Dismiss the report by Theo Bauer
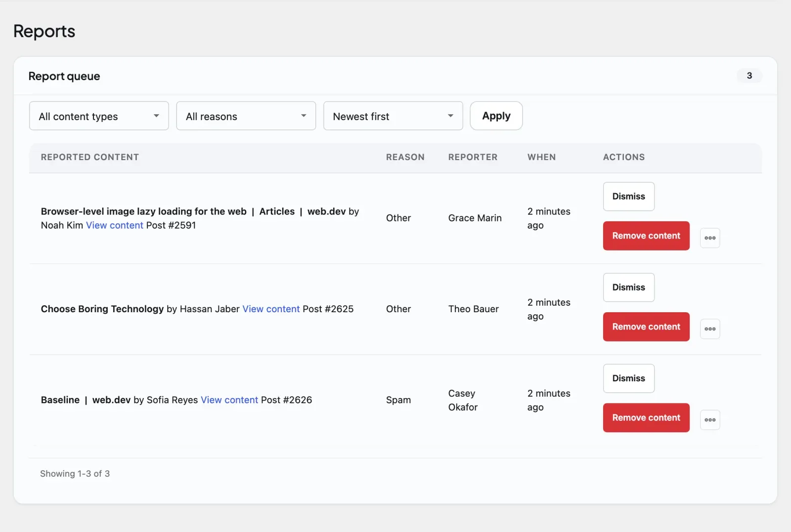Image resolution: width=791 pixels, height=532 pixels. coord(629,287)
